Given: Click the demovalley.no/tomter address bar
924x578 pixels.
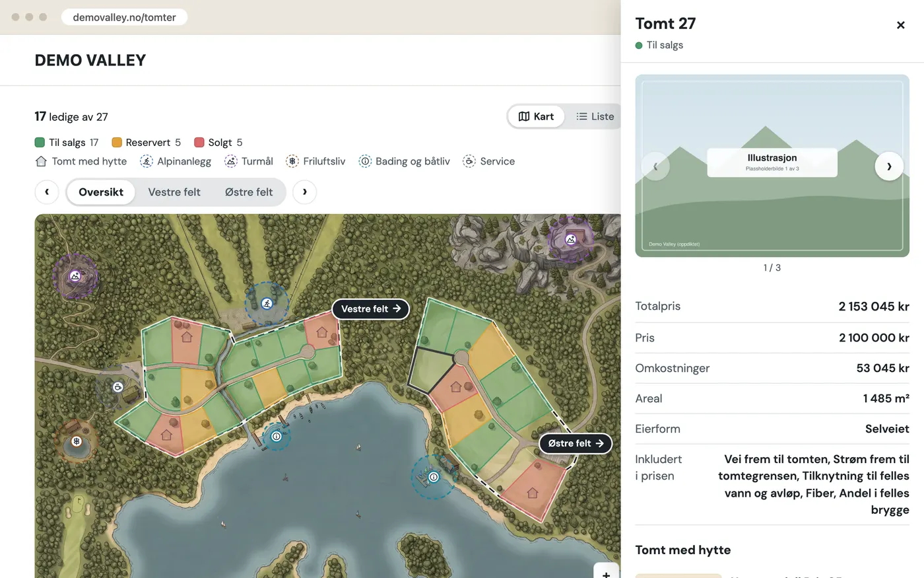Looking at the screenshot, I should (x=124, y=17).
